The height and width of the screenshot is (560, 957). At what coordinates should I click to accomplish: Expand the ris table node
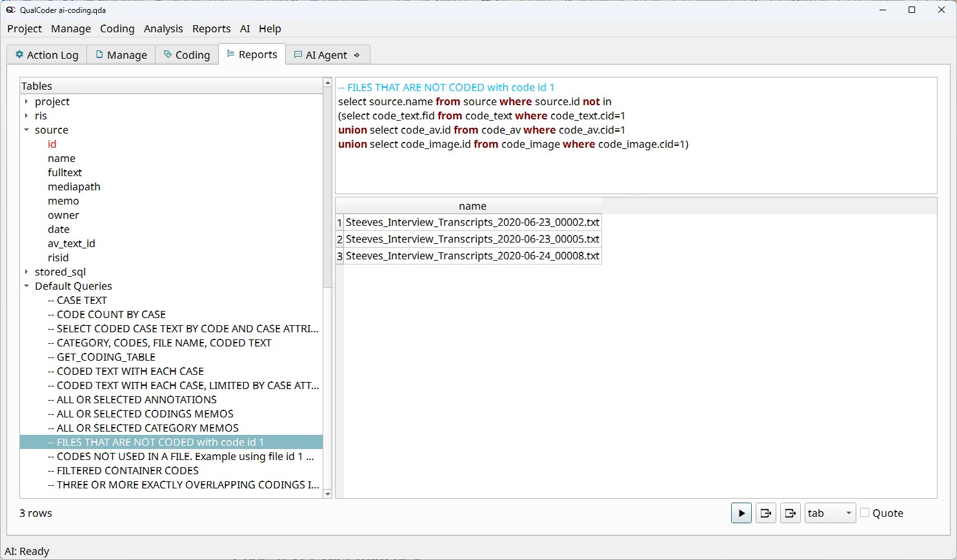click(26, 115)
